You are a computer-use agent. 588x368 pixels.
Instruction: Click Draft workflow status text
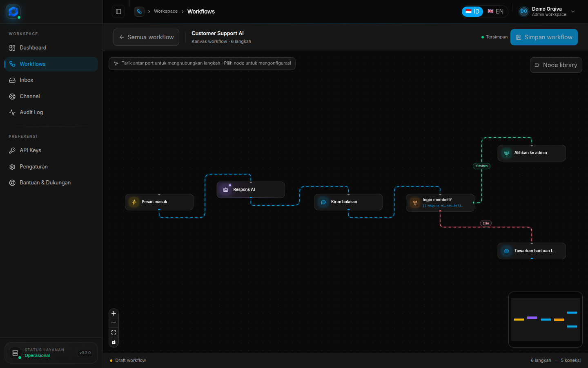tap(131, 361)
